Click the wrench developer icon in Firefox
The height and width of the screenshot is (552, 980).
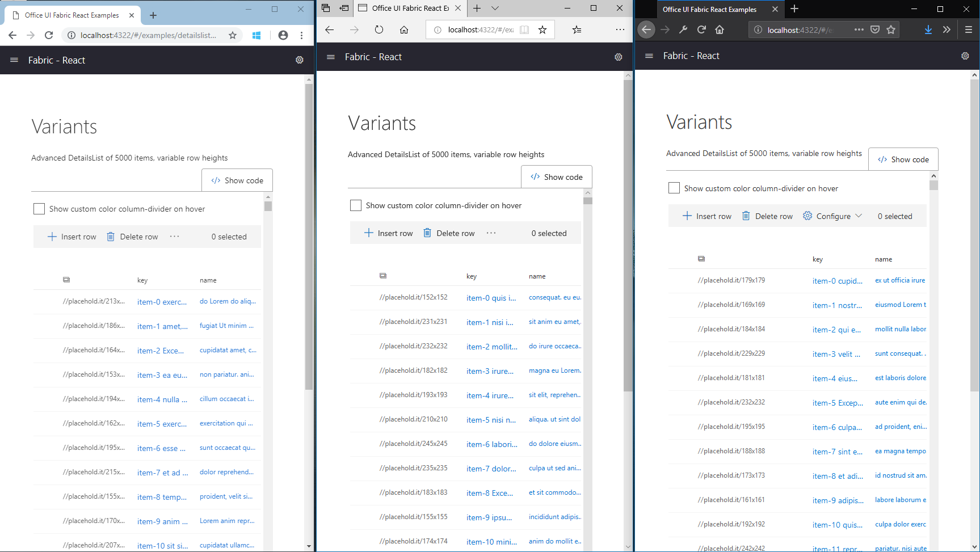[x=683, y=30]
